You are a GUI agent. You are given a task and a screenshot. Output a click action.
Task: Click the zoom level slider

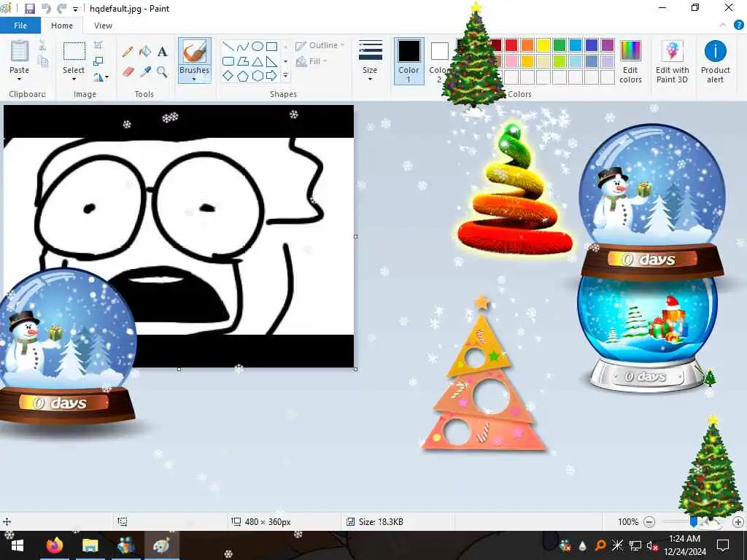[694, 522]
